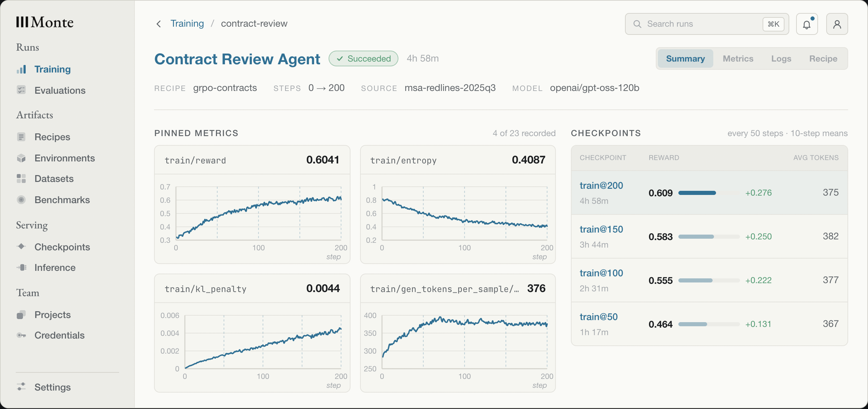This screenshot has height=409, width=868.
Task: Click the Credentials key icon
Action: pyautogui.click(x=21, y=335)
